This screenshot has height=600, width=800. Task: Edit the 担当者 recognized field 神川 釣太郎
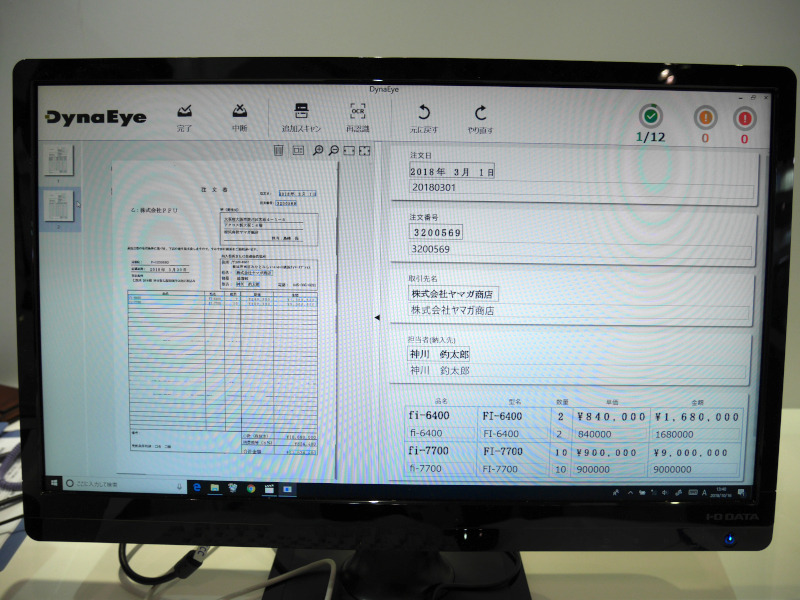pos(577,371)
